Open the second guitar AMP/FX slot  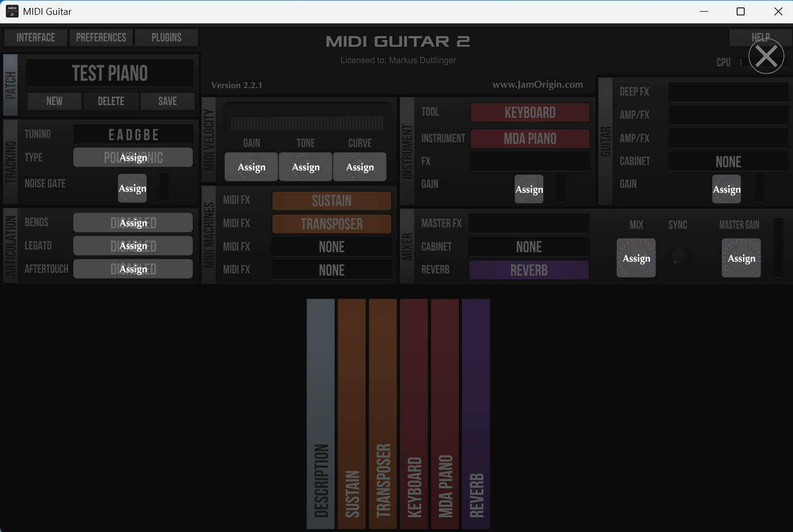point(728,139)
